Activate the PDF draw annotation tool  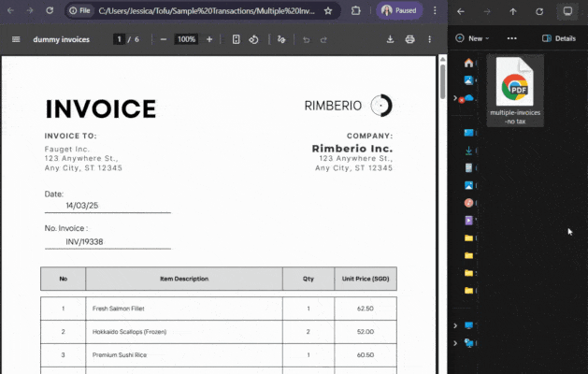(x=281, y=39)
